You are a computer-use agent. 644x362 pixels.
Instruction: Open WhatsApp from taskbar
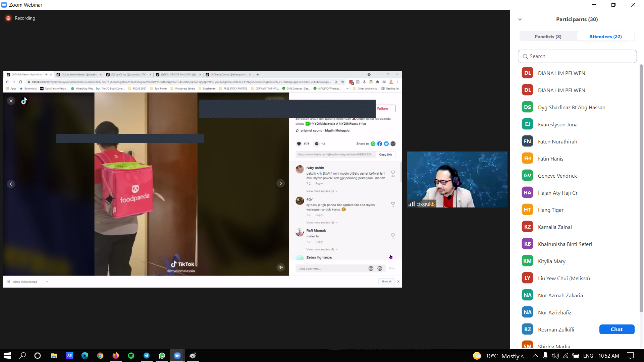162,356
